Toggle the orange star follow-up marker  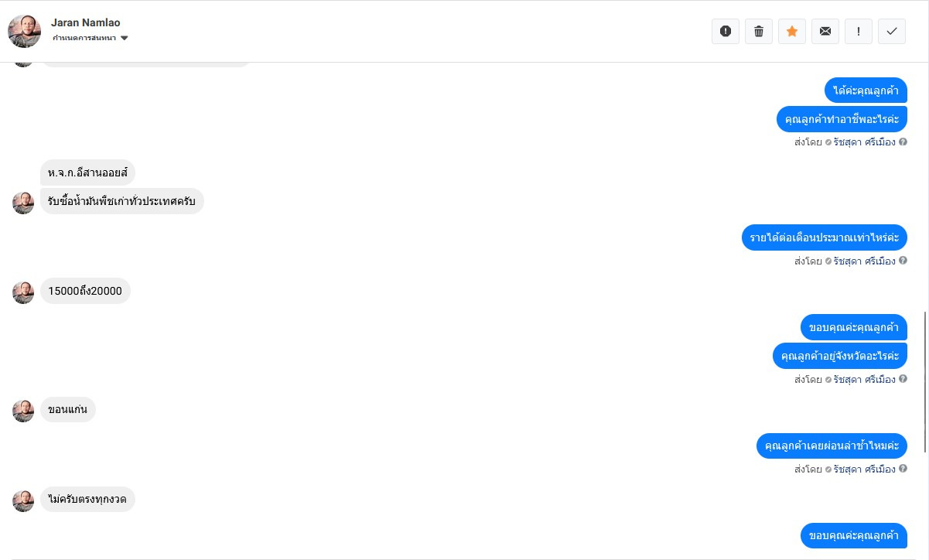point(792,31)
